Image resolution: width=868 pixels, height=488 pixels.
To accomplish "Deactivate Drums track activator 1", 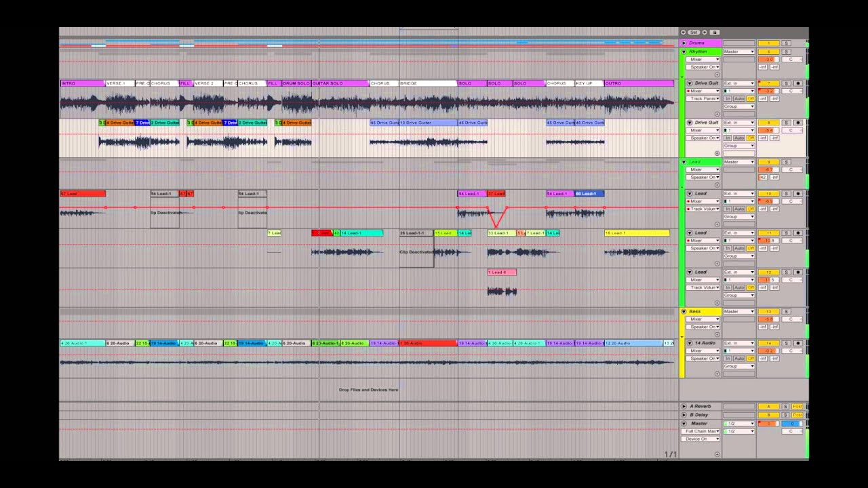I will [x=769, y=43].
